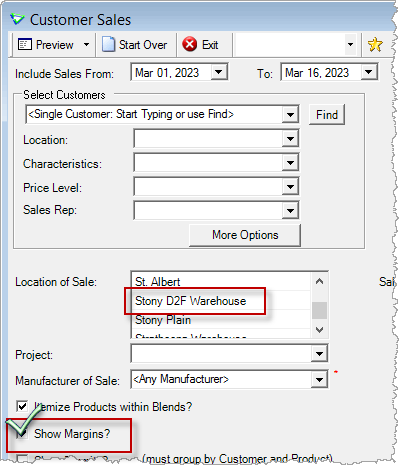
Task: Click the location list scroll-down arrow
Action: point(319,330)
